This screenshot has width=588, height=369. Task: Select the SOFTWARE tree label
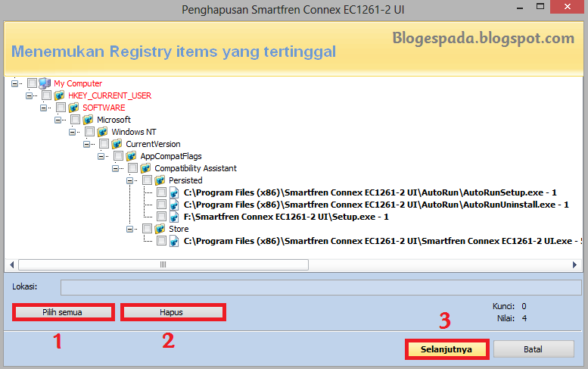coord(104,108)
